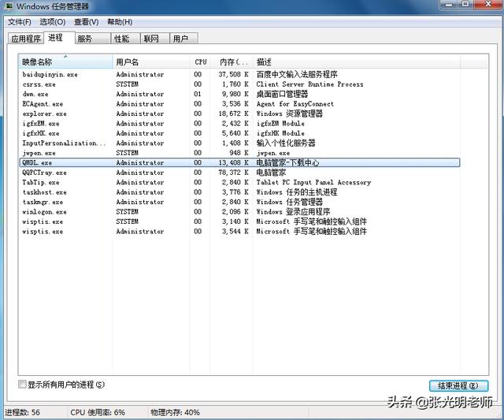Select the csrss.exe process row

pos(239,84)
